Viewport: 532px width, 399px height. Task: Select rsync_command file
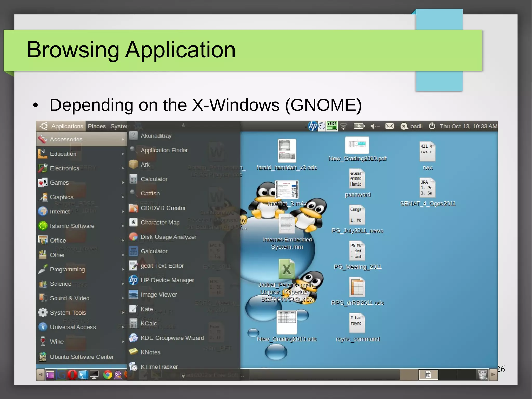pos(357,328)
